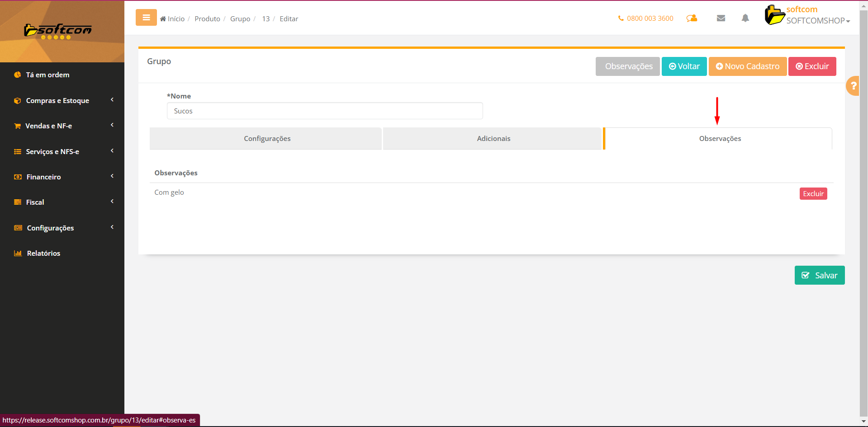Click the Nome input field

324,111
